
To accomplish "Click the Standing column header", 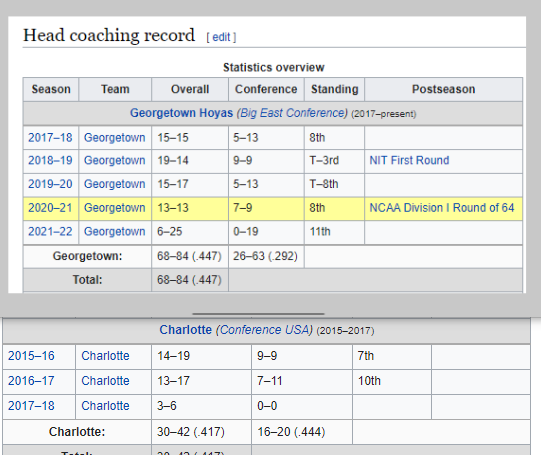I will 335,89.
